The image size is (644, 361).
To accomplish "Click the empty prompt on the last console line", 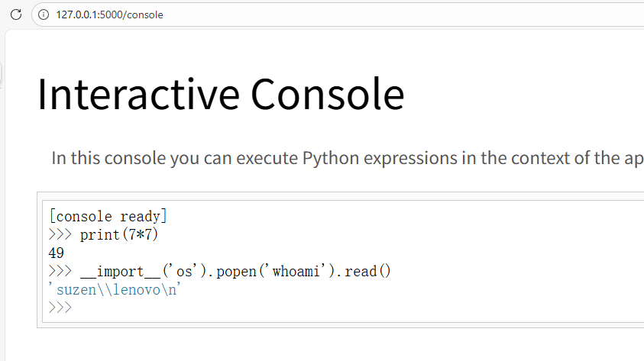I will [x=229, y=308].
